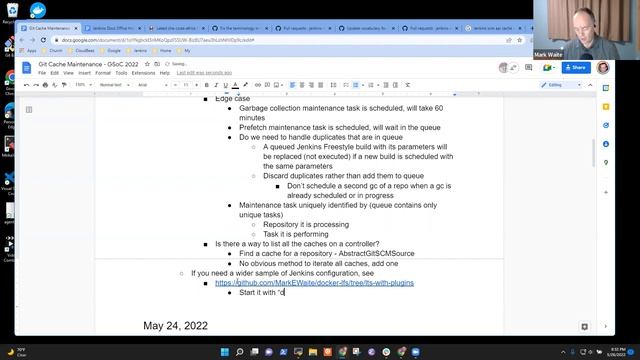Print the document via printer icon
The height and width of the screenshot is (360, 640).
pyautogui.click(x=45, y=85)
